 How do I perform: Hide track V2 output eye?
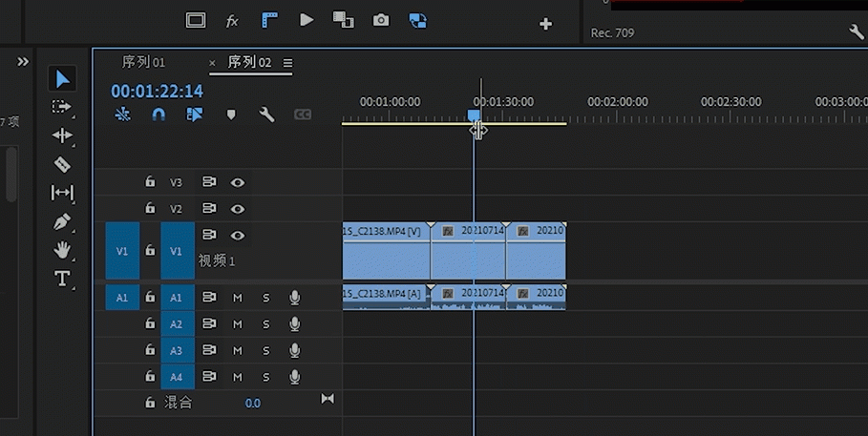pyautogui.click(x=238, y=209)
